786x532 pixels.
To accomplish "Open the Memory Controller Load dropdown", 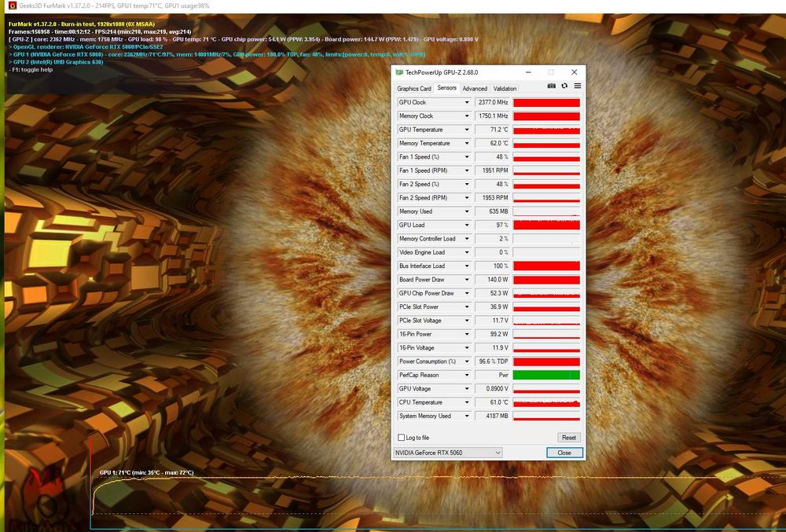I will click(467, 239).
